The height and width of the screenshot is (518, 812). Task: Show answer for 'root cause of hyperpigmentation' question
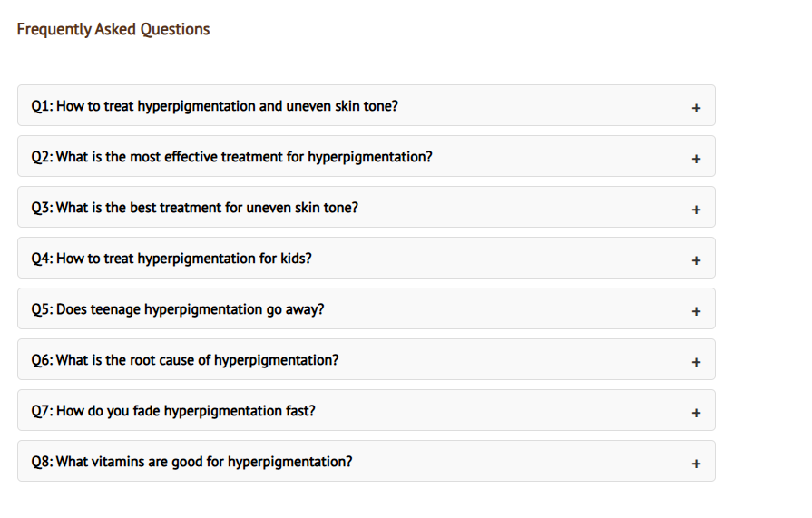(x=197, y=360)
